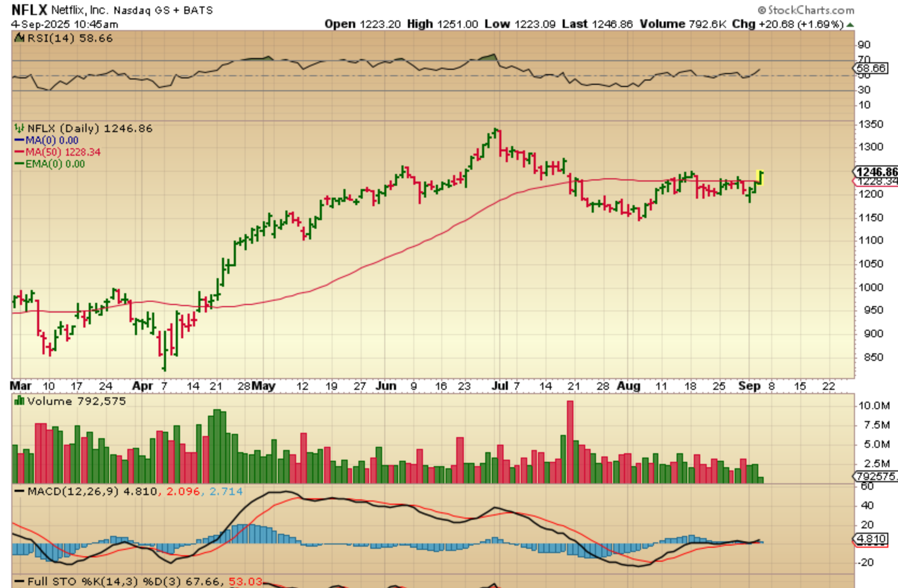Click the Open 1223.20 quote value
This screenshot has height=588, width=898.
pos(362,24)
